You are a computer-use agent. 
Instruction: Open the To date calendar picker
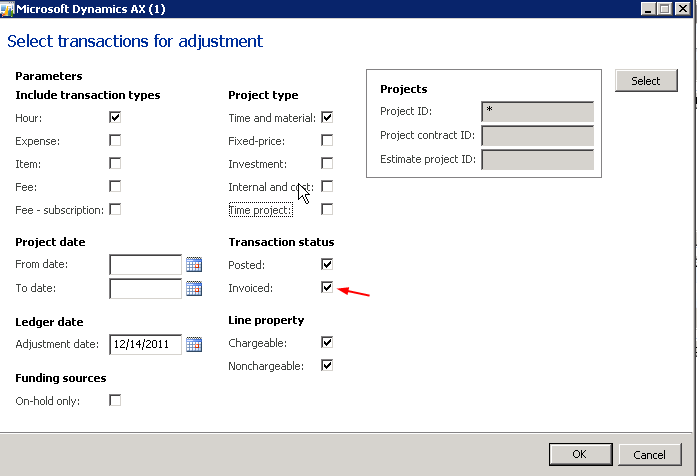coord(194,289)
